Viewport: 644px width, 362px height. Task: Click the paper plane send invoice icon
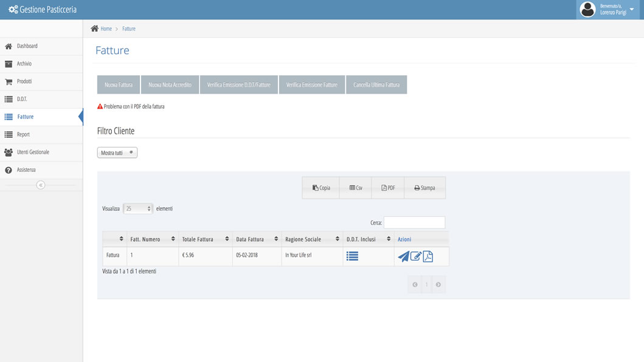click(x=403, y=256)
